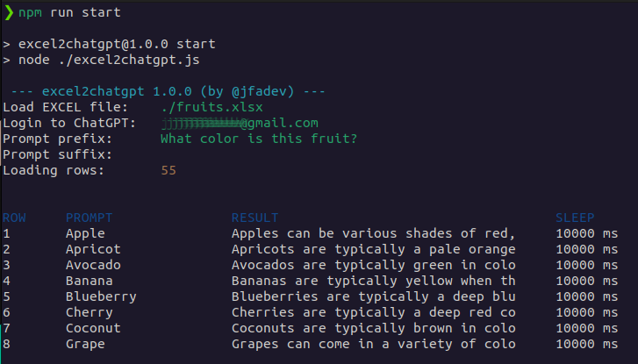Select the Apricot prompt cell
Image resolution: width=638 pixels, height=364 pixels.
click(93, 249)
